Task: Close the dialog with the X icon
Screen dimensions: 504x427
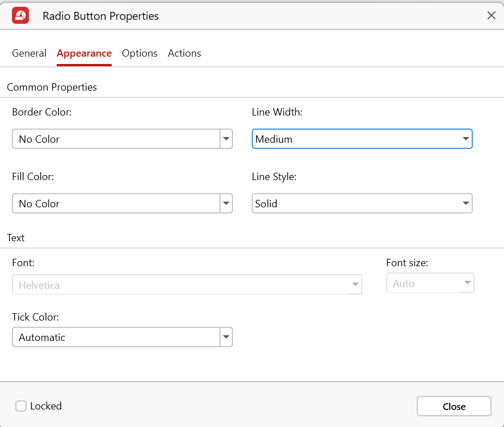Action: pos(491,16)
